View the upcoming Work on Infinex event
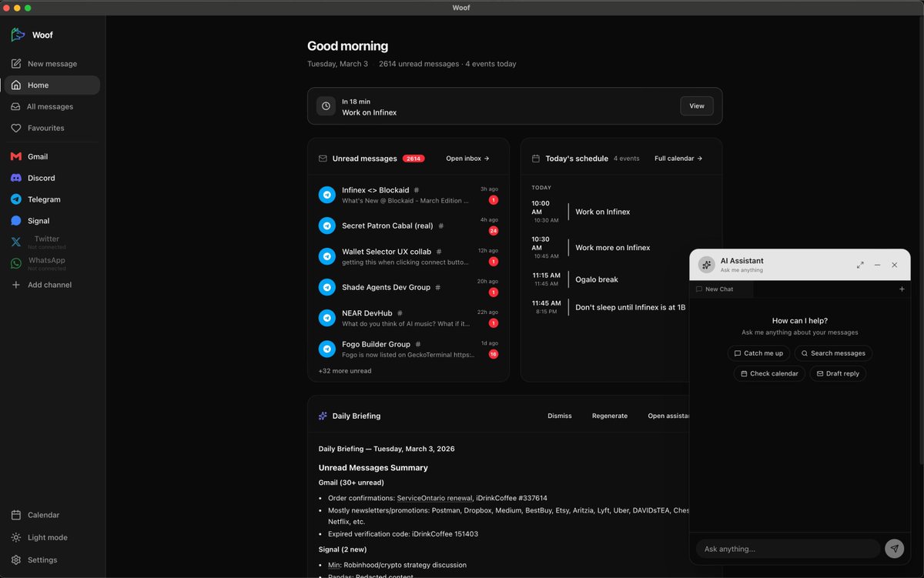Viewport: 924px width, 578px height. pos(697,106)
